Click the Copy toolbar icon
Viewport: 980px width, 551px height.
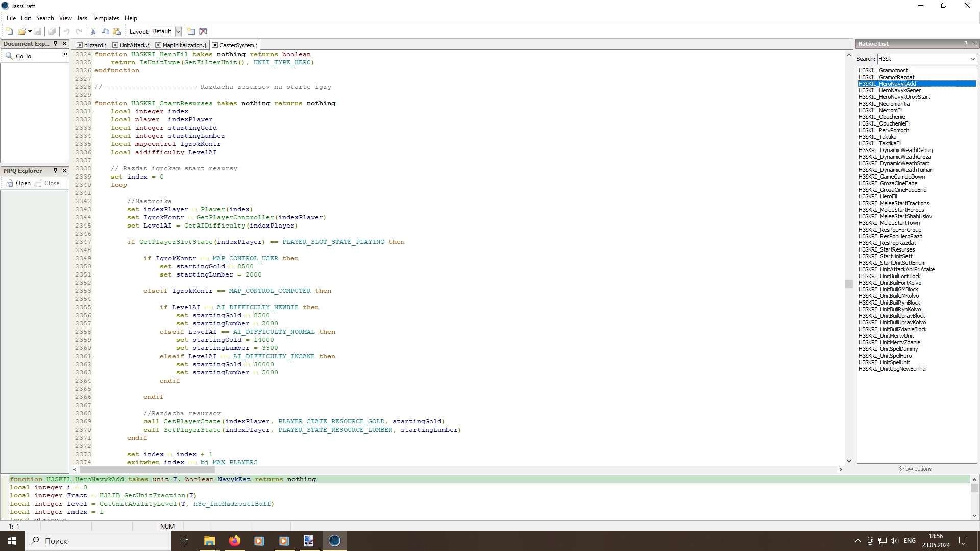click(105, 31)
